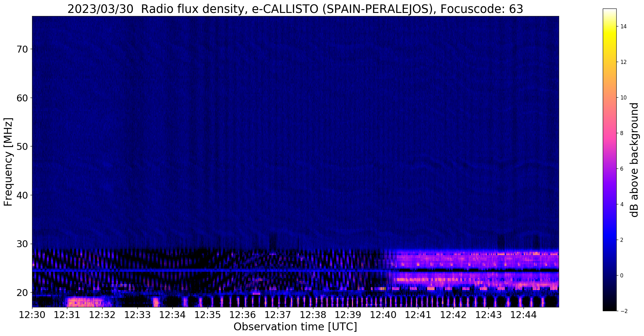Click the 12:44 time tick label
The width and height of the screenshot is (644, 336).
click(524, 314)
